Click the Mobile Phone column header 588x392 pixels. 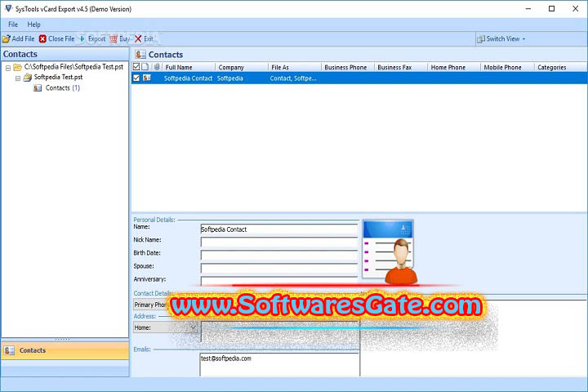[507, 67]
